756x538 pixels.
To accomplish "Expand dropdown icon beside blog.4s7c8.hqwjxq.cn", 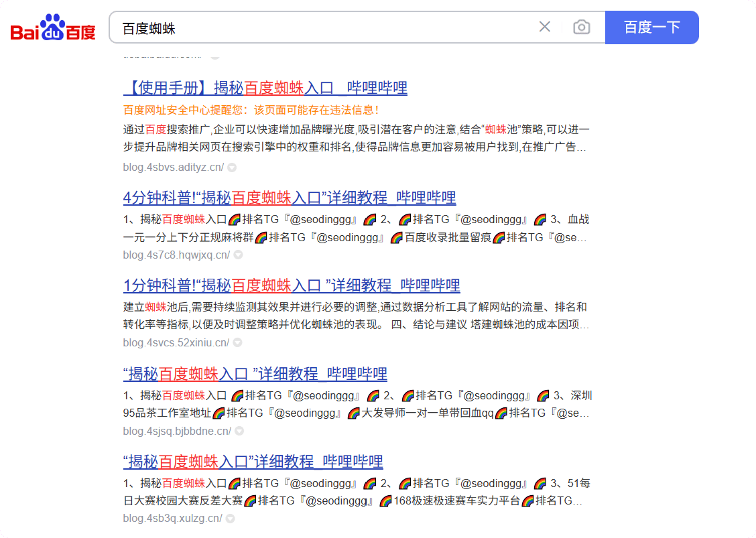I will point(238,255).
